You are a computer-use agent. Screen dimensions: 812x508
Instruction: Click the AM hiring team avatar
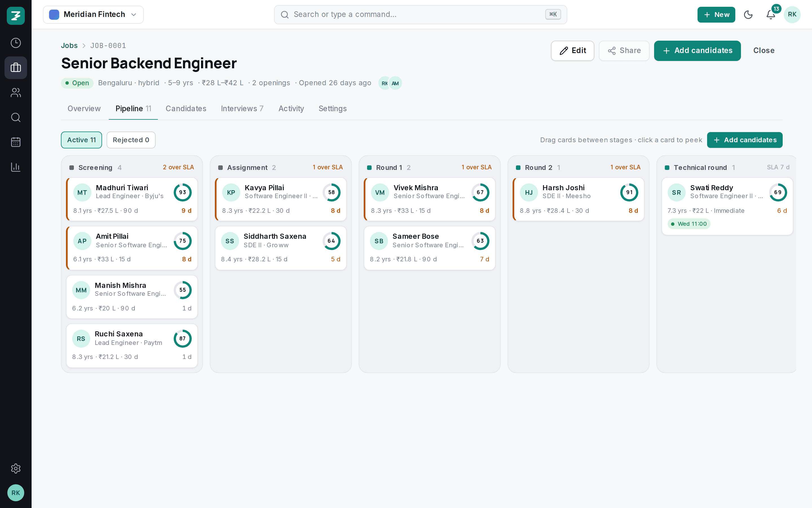click(395, 83)
